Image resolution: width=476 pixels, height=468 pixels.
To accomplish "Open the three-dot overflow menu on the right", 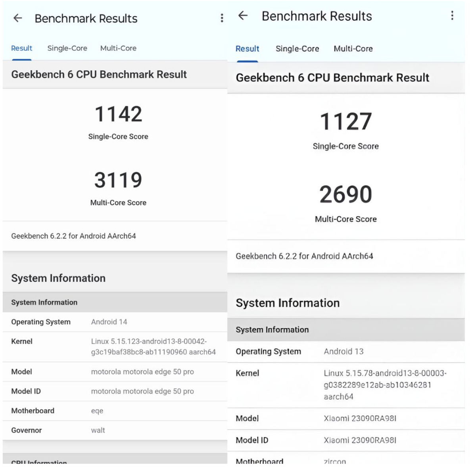I will click(x=452, y=16).
